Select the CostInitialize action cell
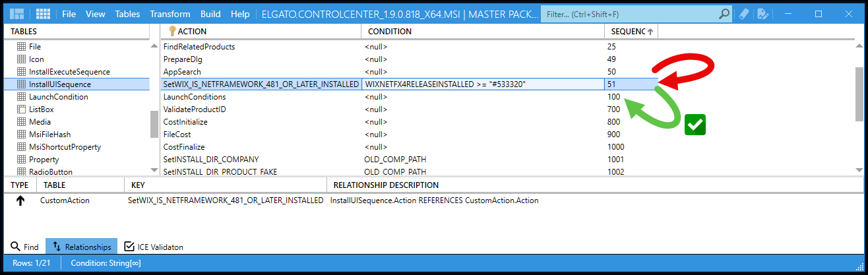Image resolution: width=868 pixels, height=275 pixels. 261,122
